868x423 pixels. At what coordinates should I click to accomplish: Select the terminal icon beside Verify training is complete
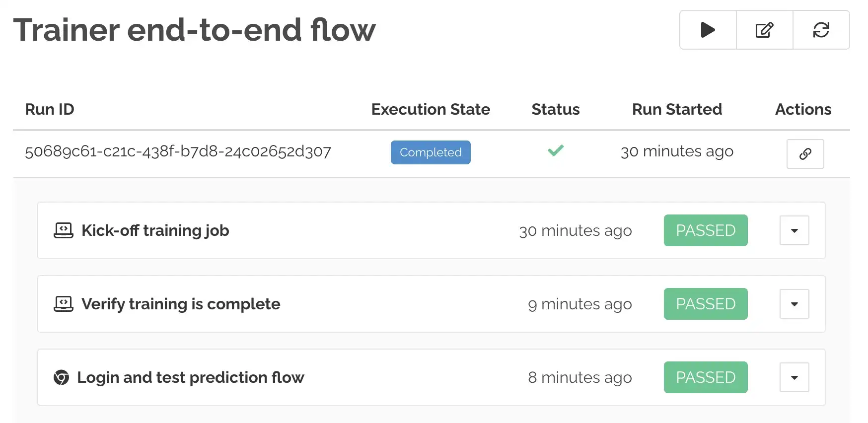click(x=64, y=303)
